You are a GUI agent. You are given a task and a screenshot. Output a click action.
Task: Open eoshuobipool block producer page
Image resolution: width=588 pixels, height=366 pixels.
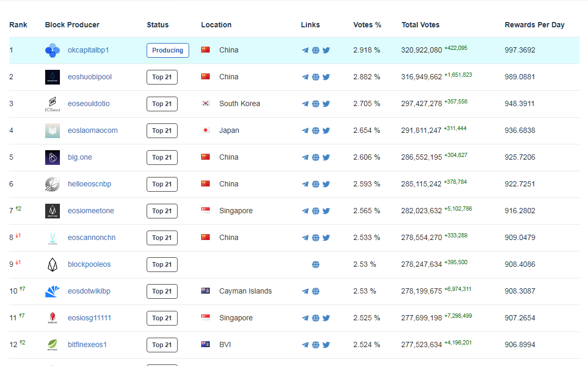pyautogui.click(x=90, y=77)
